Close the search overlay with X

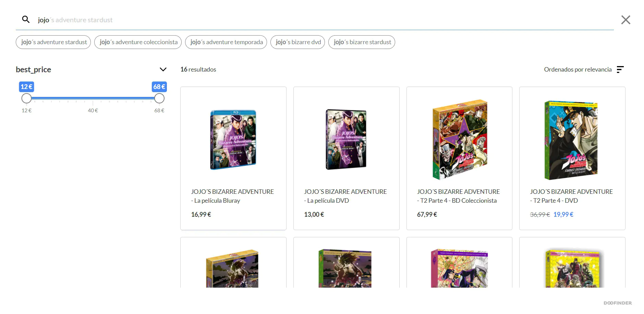pos(625,20)
